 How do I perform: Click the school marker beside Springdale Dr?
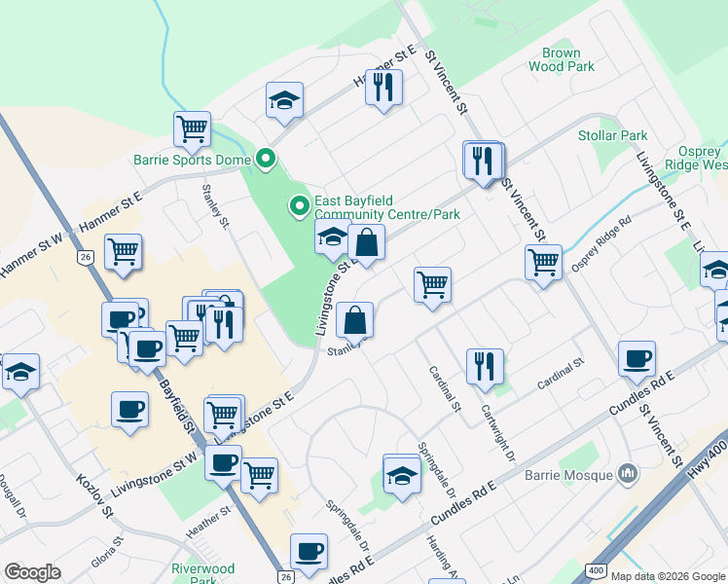tap(403, 479)
